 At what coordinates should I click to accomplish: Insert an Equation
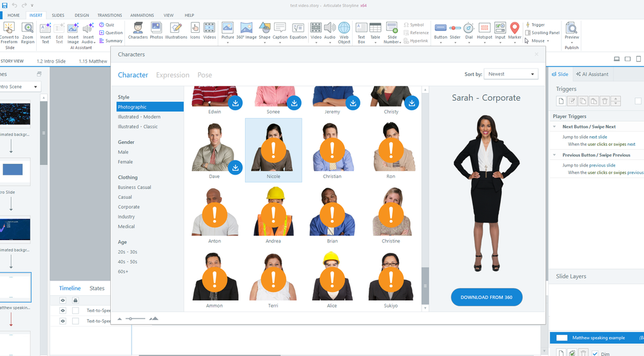(298, 31)
